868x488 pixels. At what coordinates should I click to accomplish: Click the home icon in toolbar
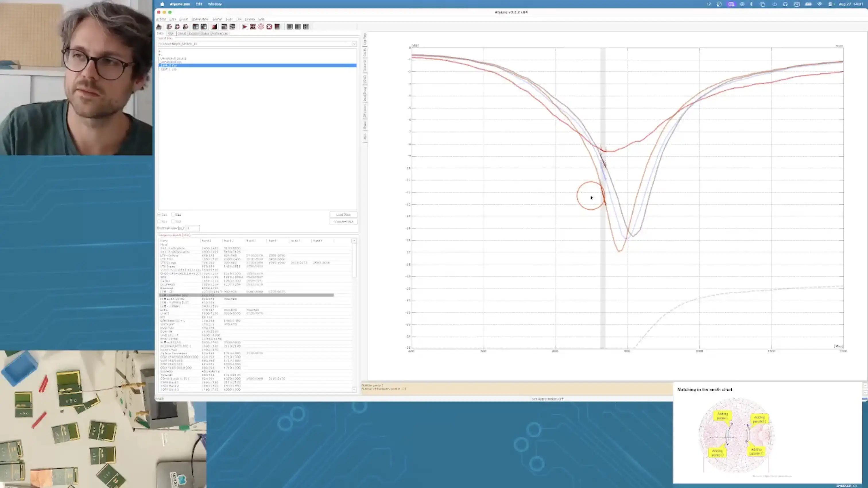159,27
